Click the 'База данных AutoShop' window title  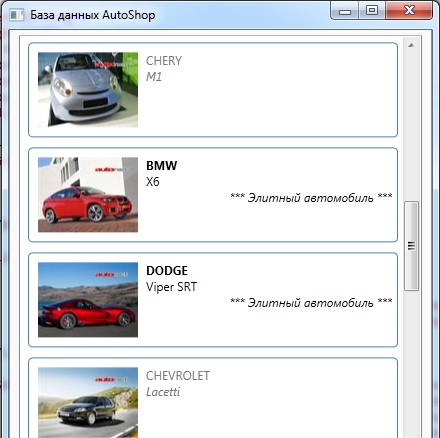point(93,15)
